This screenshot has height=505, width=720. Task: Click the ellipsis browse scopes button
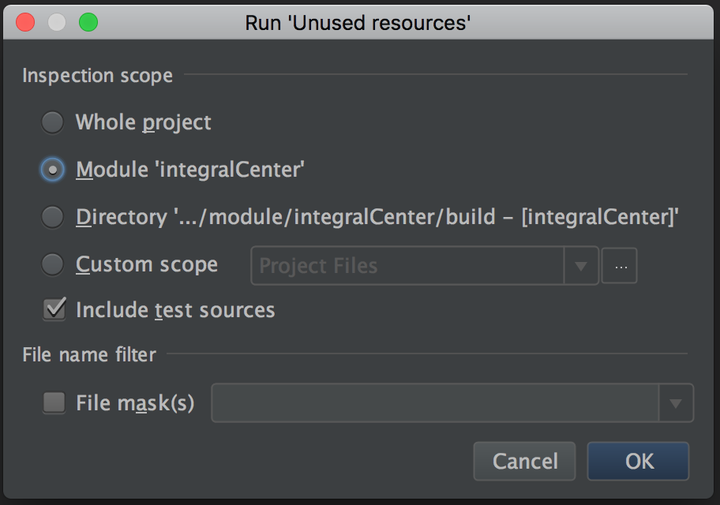pyautogui.click(x=620, y=266)
